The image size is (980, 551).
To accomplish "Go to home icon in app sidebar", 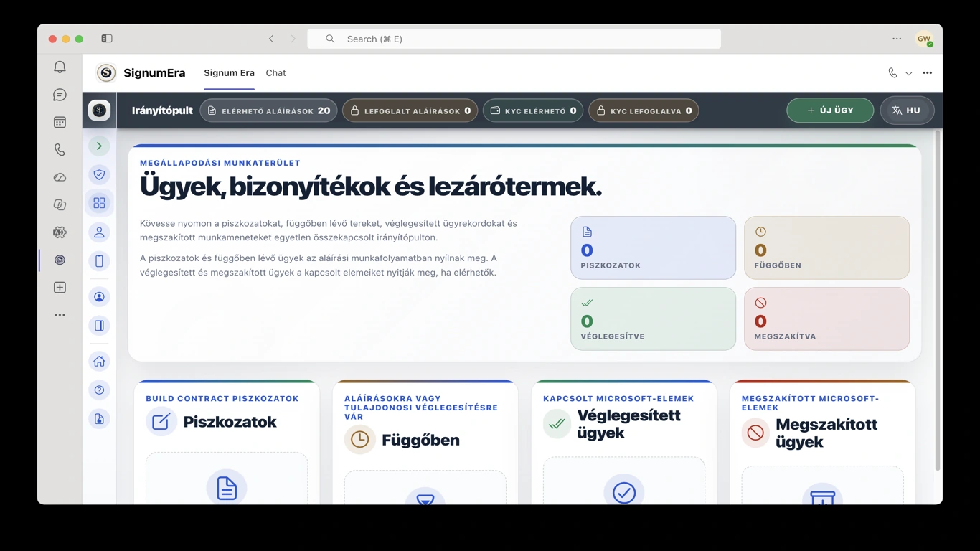I will click(x=99, y=362).
